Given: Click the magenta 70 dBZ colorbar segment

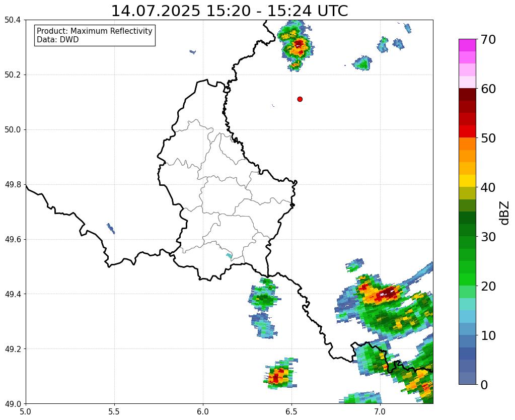Looking at the screenshot, I should pos(467,45).
